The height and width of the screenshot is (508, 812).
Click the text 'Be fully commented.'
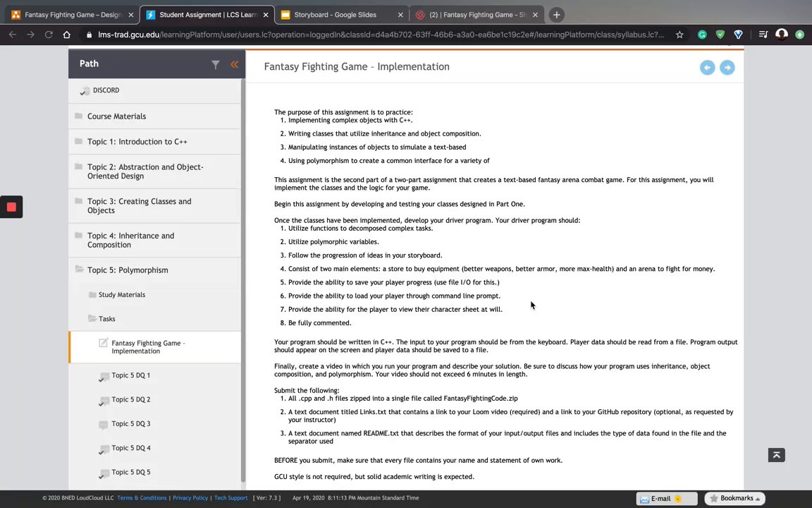tap(319, 323)
